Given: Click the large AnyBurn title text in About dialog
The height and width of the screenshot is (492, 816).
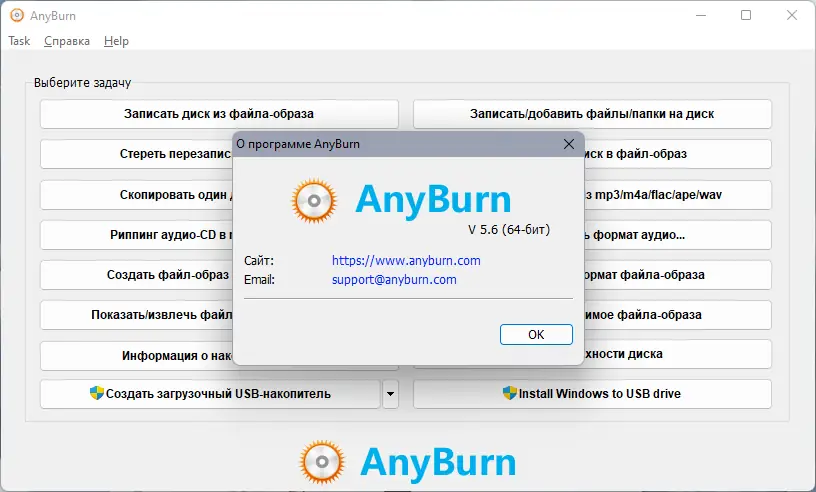Looking at the screenshot, I should tap(433, 200).
